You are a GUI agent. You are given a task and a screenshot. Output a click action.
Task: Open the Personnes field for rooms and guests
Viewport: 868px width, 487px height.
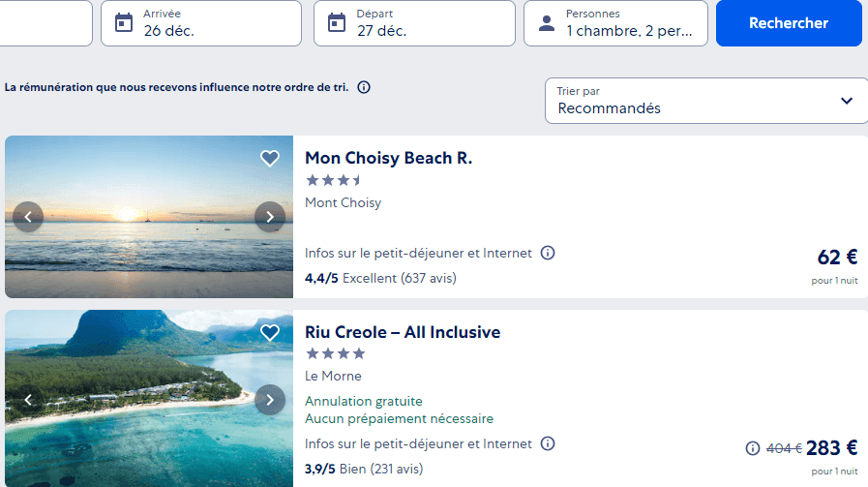(615, 22)
